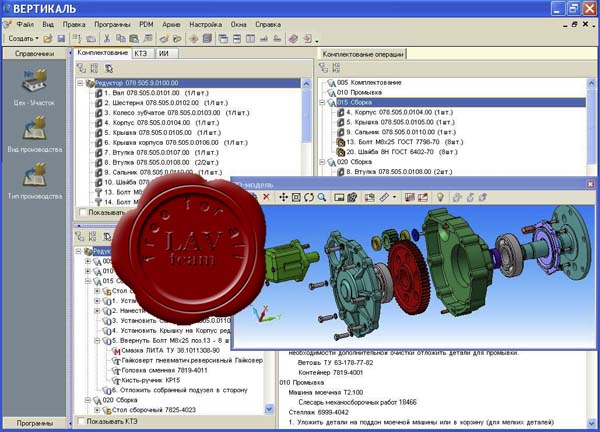Collapse 5. Ввернуть Болт M8x25 node
The height and width of the screenshot is (432, 600).
(x=97, y=341)
